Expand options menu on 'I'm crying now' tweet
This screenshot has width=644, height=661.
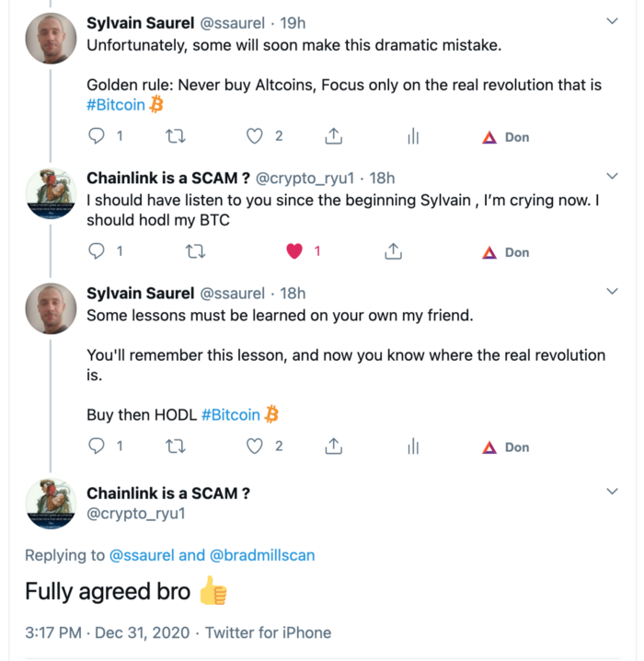(613, 176)
